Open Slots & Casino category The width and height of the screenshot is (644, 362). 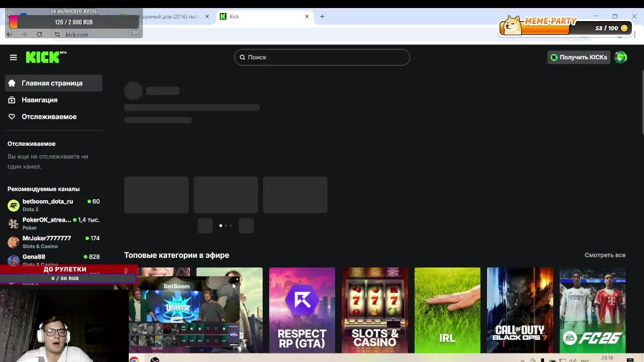coord(375,310)
